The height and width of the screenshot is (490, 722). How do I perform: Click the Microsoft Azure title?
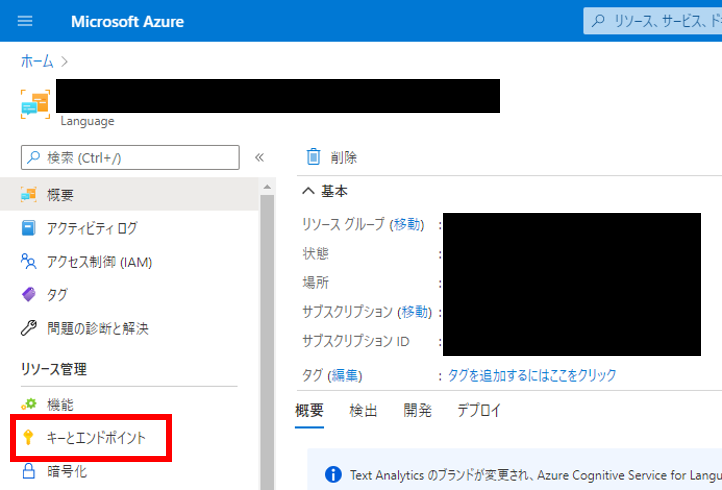point(127,21)
